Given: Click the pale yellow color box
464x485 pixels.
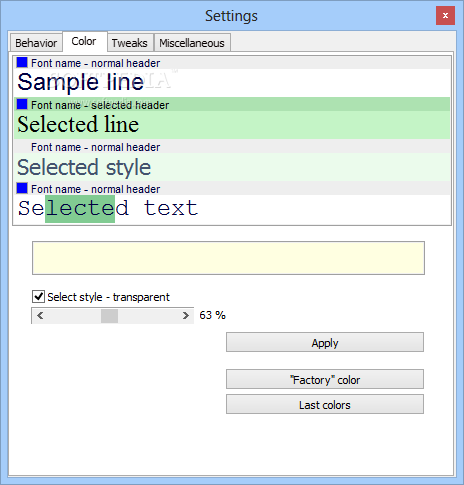Looking at the screenshot, I should 228,258.
